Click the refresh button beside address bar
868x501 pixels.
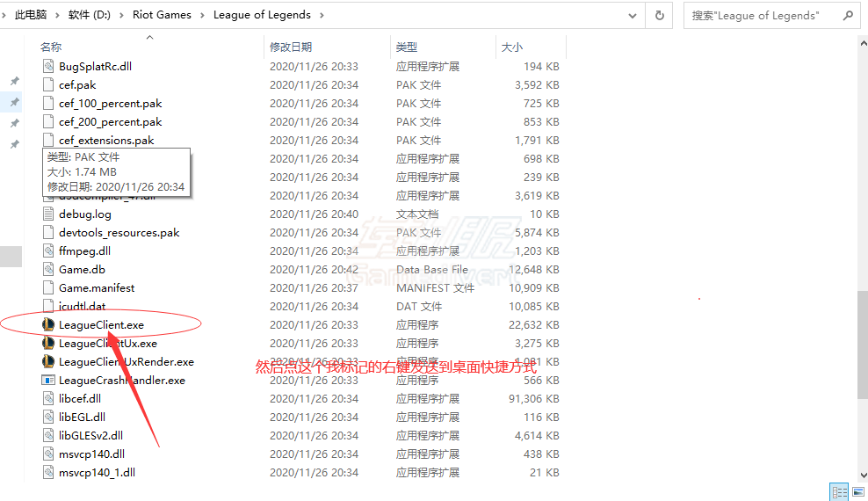coord(659,16)
